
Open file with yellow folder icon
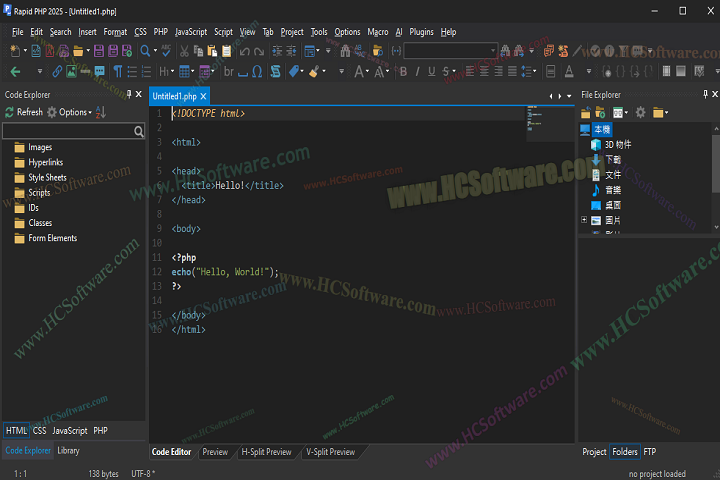click(78, 51)
